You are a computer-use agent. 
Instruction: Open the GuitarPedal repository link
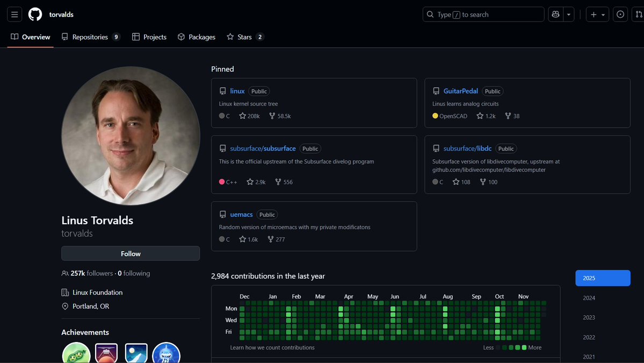(460, 91)
